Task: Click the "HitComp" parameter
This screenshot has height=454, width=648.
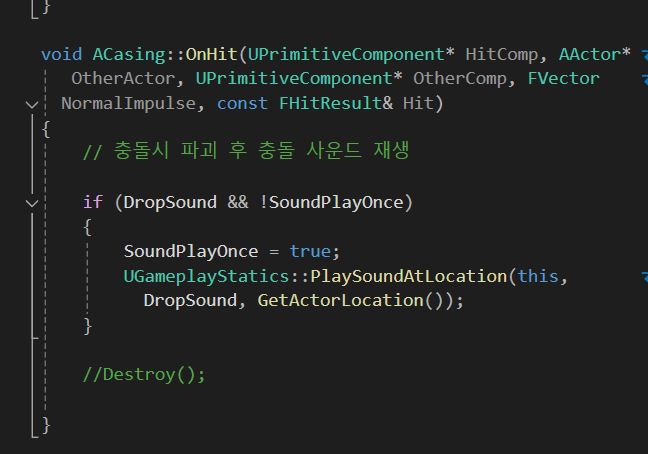Action: (502, 55)
